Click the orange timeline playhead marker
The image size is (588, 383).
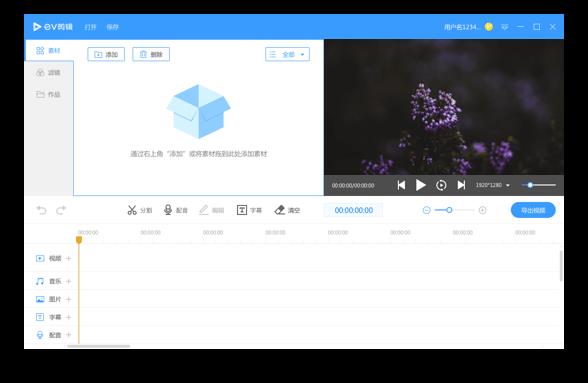point(79,240)
